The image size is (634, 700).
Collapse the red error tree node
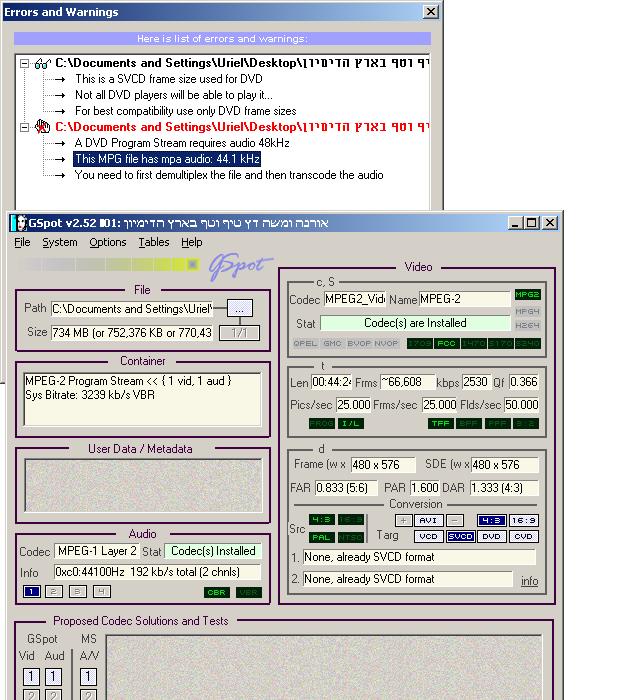(25, 127)
